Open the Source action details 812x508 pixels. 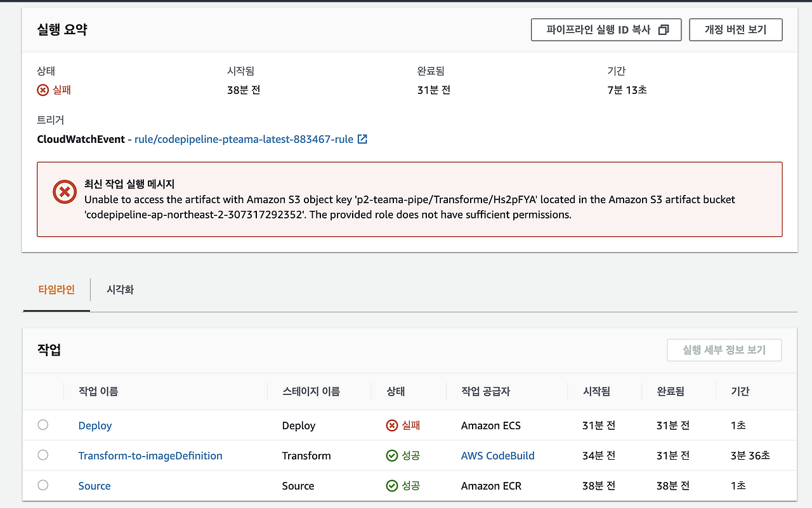click(94, 485)
